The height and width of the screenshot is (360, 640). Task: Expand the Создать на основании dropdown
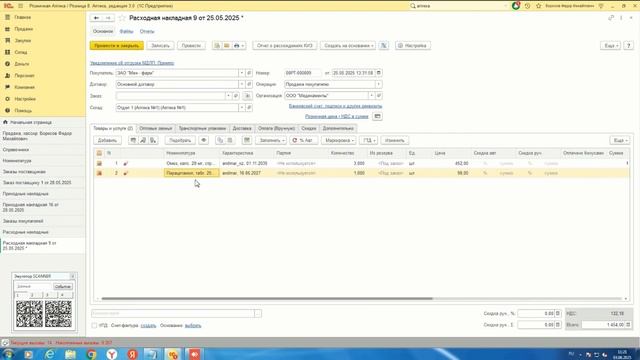348,46
